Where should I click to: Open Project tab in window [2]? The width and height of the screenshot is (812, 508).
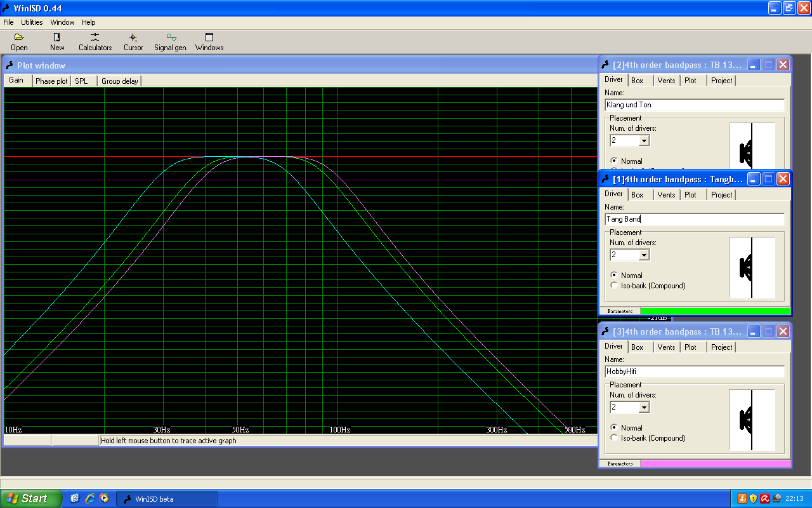(722, 81)
